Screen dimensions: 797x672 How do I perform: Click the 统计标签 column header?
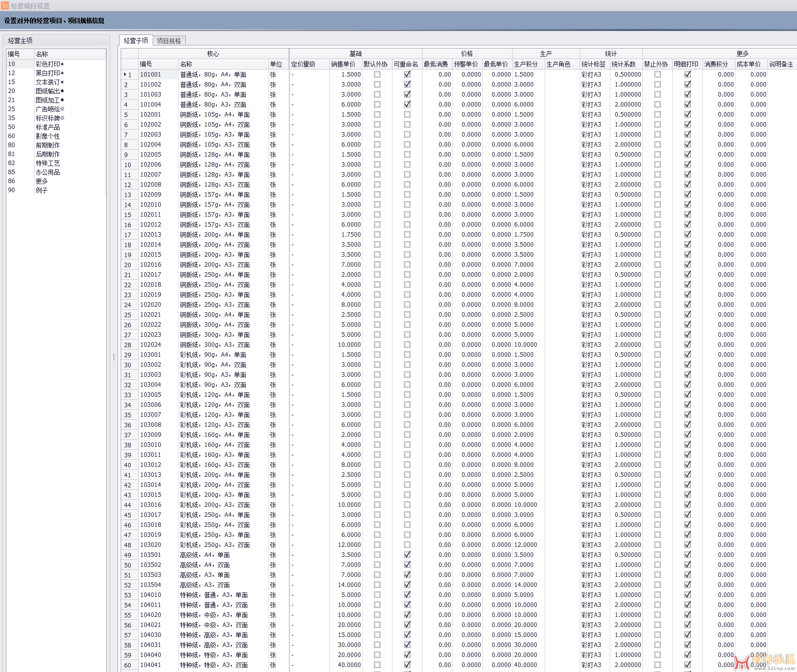coord(593,64)
